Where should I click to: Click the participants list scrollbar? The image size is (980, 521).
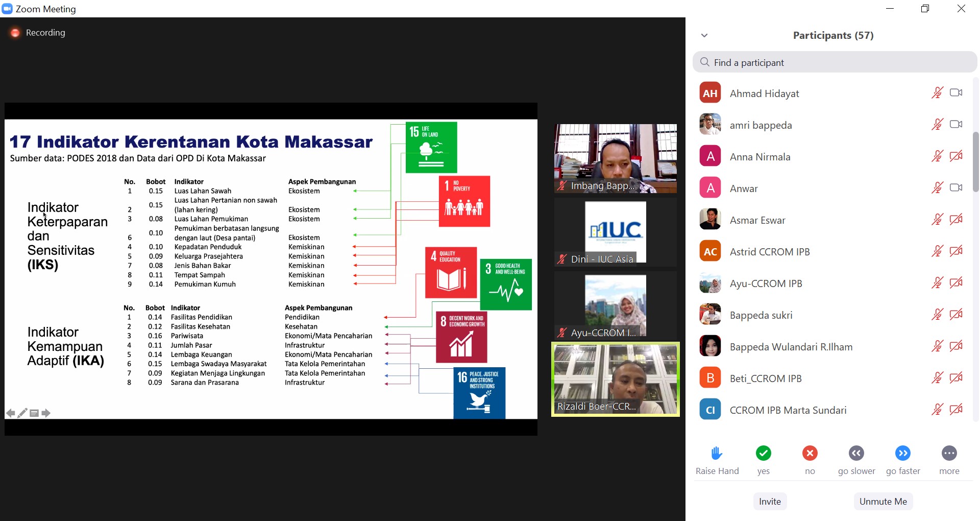coord(975,162)
